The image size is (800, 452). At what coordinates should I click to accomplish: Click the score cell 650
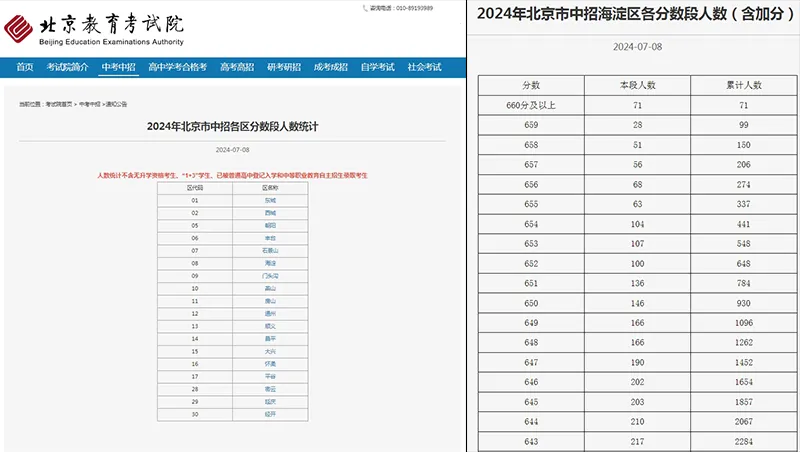point(531,303)
